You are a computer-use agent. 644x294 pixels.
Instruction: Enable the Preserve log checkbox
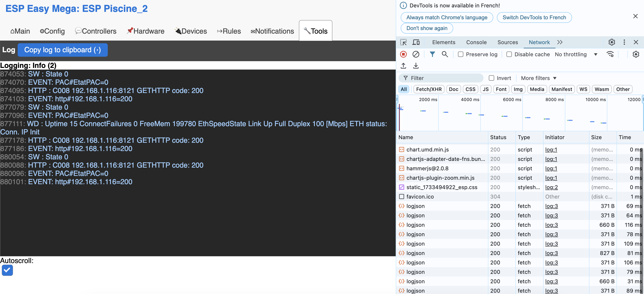(x=460, y=54)
